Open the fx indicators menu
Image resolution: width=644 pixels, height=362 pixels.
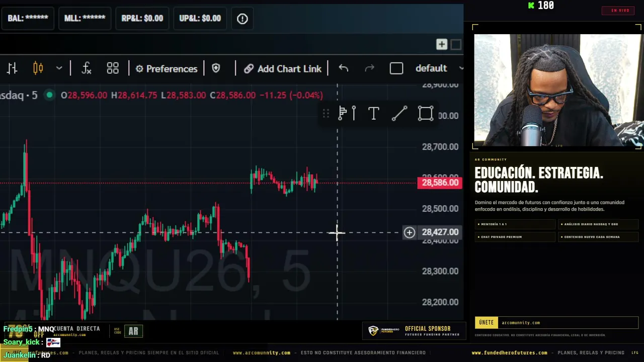click(86, 68)
